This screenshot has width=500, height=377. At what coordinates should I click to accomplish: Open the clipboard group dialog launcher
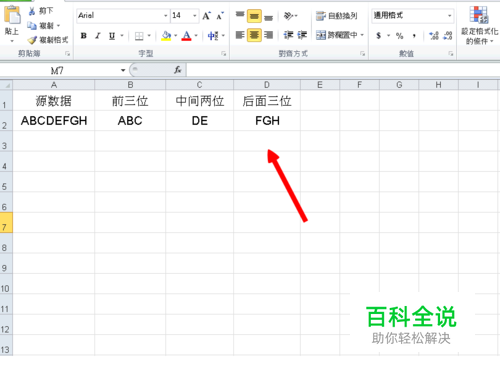(68, 53)
